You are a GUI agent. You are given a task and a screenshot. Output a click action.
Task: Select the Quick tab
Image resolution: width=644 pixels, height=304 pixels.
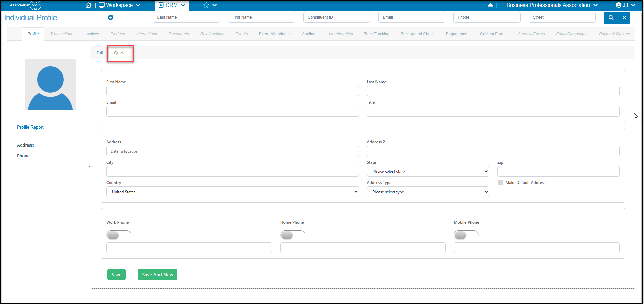point(119,53)
